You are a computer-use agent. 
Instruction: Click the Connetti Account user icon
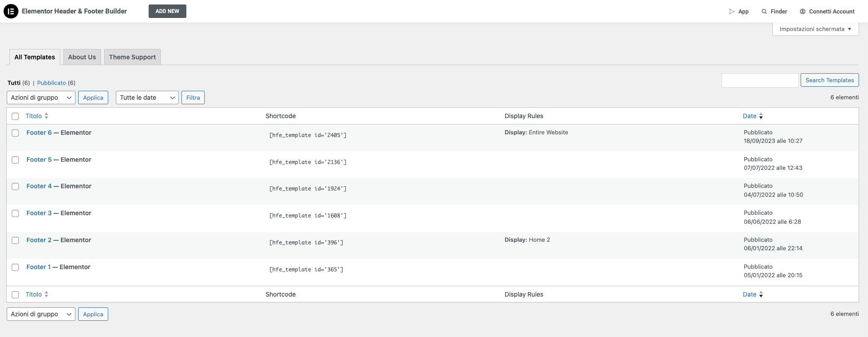[802, 12]
